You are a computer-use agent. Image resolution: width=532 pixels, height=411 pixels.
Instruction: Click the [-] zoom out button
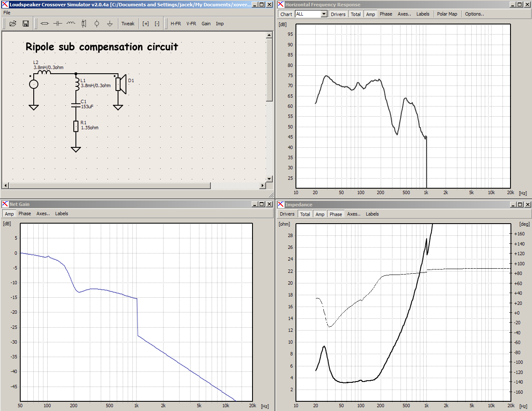[x=157, y=24]
